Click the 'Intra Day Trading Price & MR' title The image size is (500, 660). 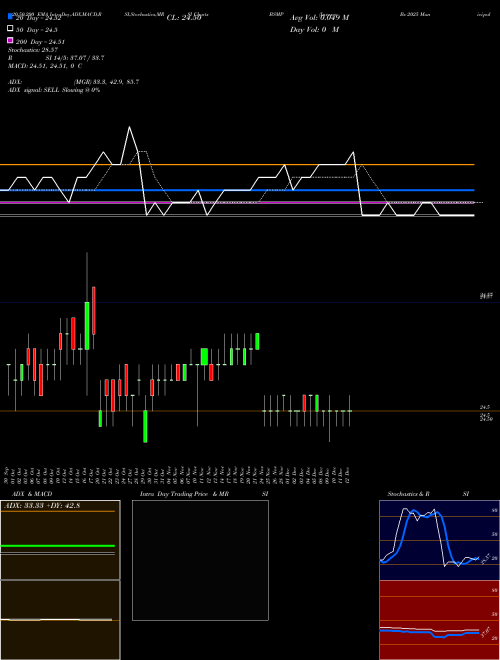[x=184, y=494]
